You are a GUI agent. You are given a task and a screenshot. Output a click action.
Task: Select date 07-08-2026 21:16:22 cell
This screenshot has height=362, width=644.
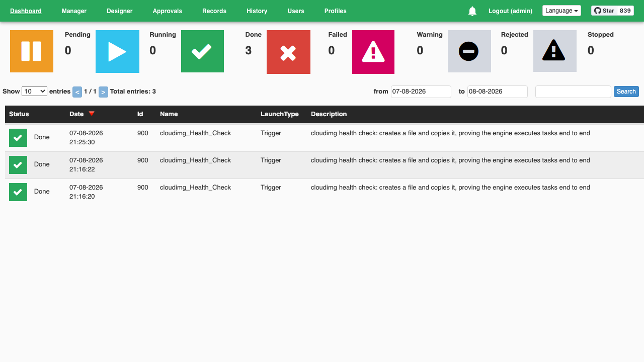(86, 165)
